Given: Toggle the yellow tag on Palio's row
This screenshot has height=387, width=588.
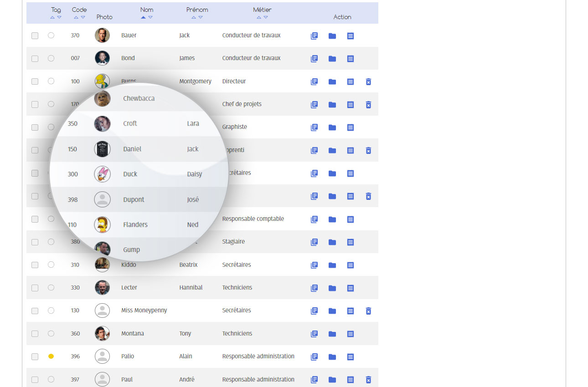Looking at the screenshot, I should click(x=51, y=356).
